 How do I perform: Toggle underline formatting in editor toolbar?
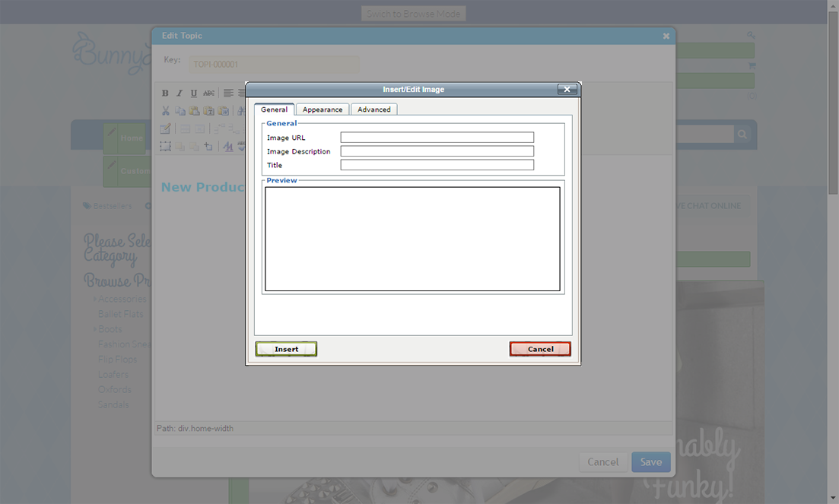(x=194, y=93)
